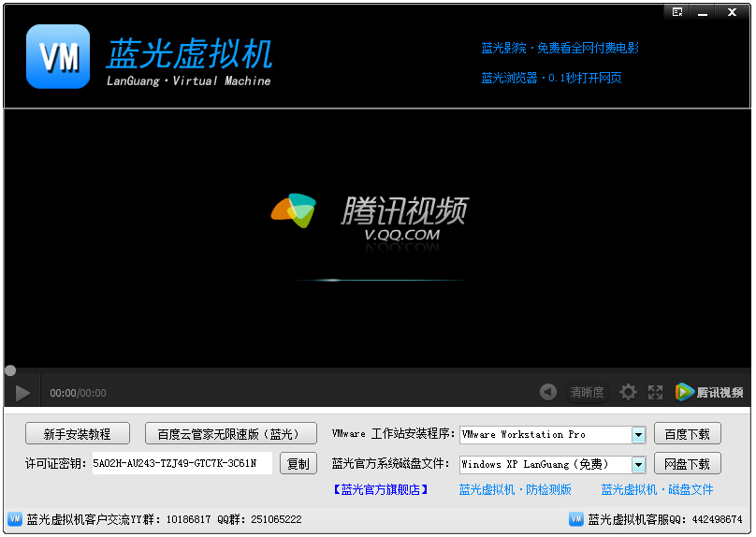The height and width of the screenshot is (537, 756).
Task: Click the VM icon beside customer service QQ
Action: coord(576,518)
